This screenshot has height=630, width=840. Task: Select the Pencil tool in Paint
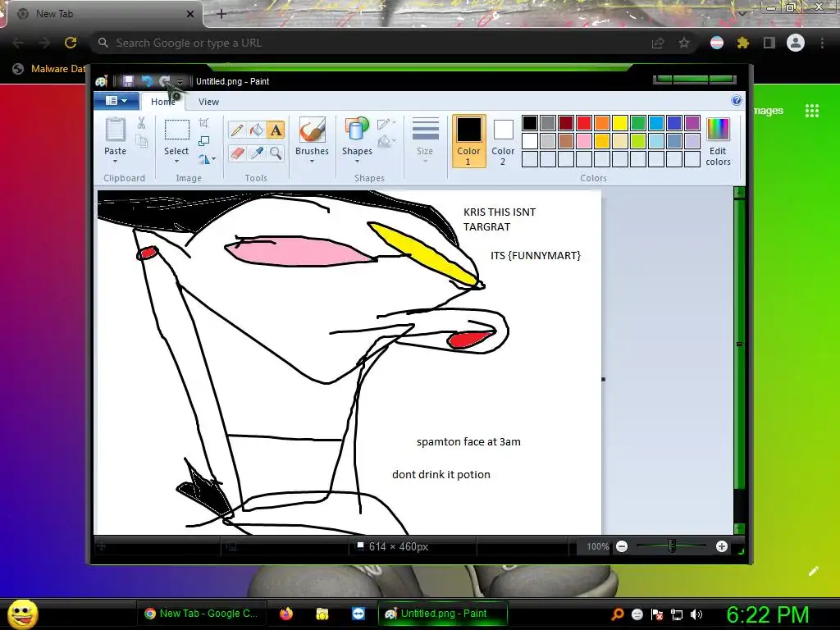[237, 130]
